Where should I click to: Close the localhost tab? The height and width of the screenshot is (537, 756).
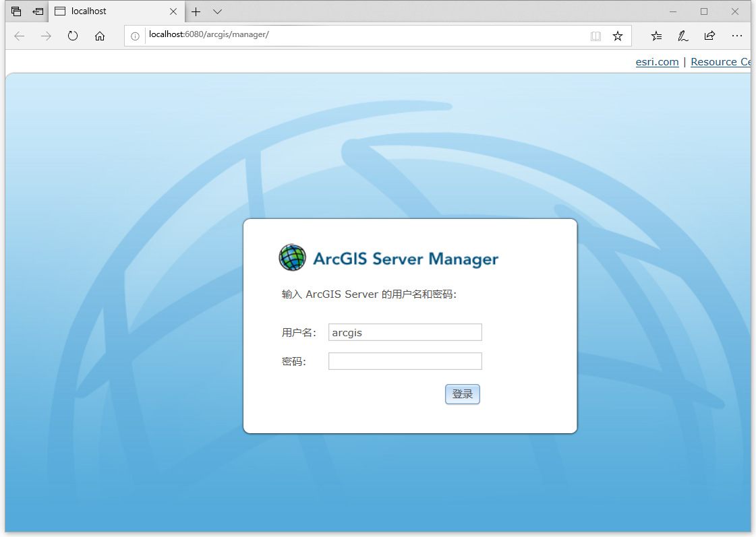(173, 11)
